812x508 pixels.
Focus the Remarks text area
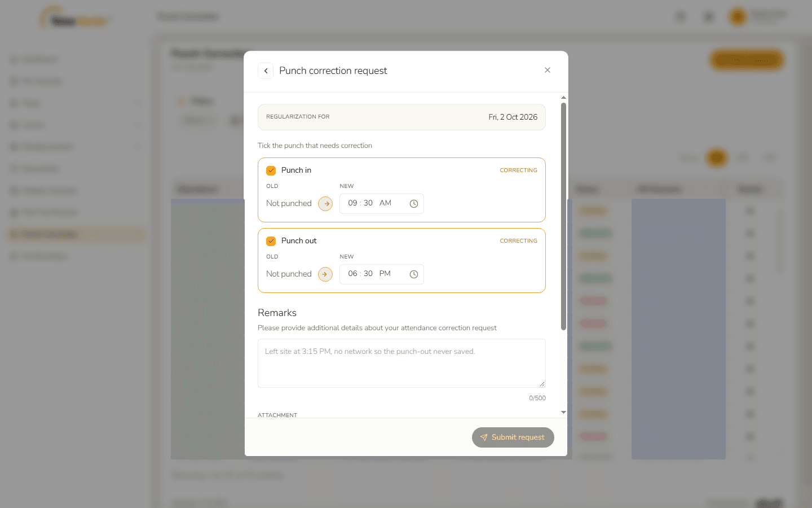pyautogui.click(x=401, y=363)
